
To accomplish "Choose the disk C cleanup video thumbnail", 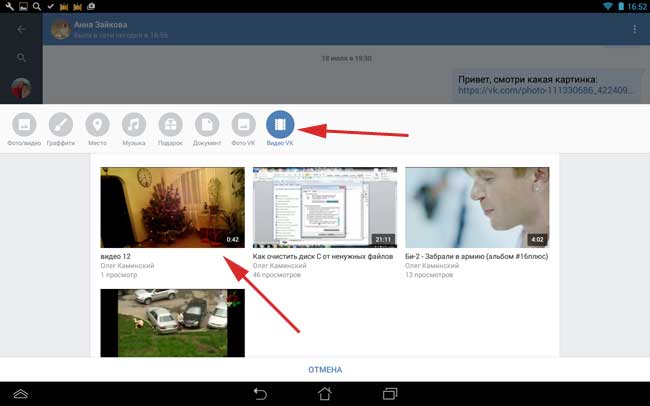I will click(324, 207).
